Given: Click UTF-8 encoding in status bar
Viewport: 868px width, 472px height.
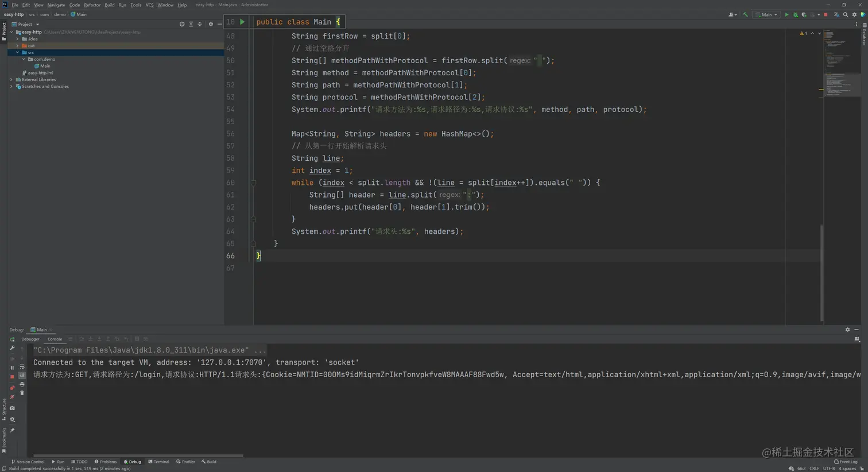Looking at the screenshot, I should click(829, 469).
